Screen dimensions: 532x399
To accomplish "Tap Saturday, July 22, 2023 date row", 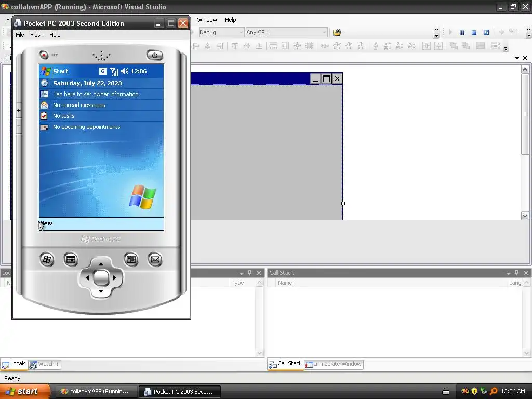I will coord(101,83).
